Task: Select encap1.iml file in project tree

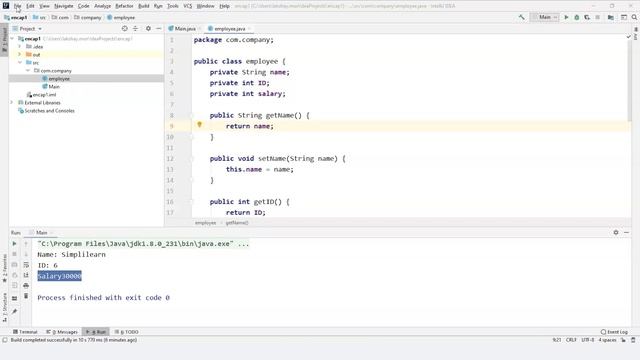Action: [x=41, y=95]
